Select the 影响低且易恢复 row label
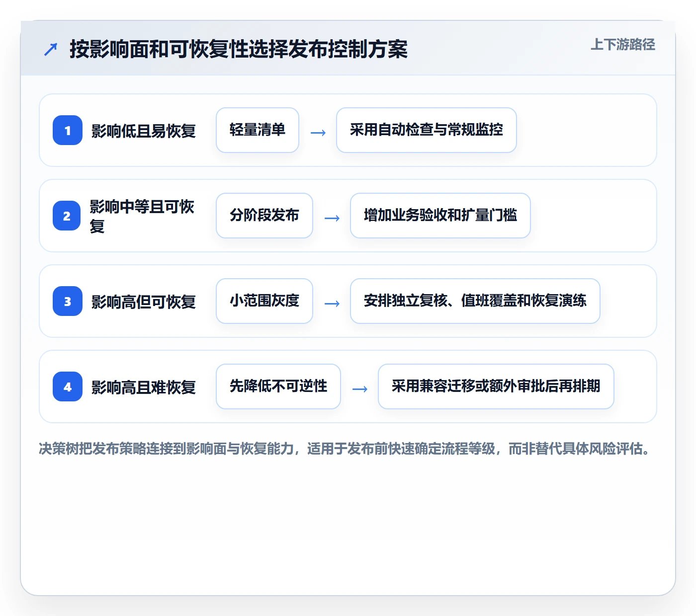 [144, 131]
